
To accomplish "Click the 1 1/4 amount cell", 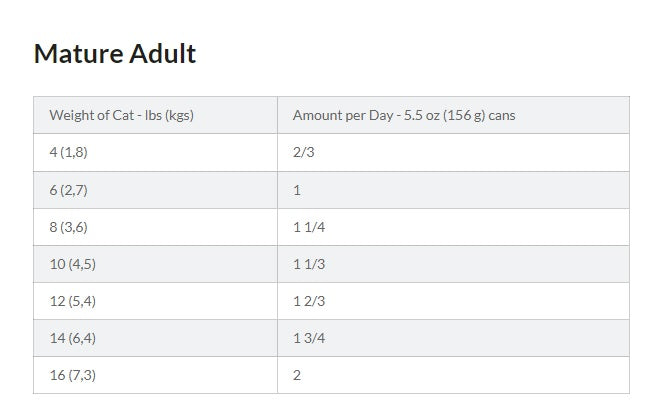I will (x=453, y=227).
